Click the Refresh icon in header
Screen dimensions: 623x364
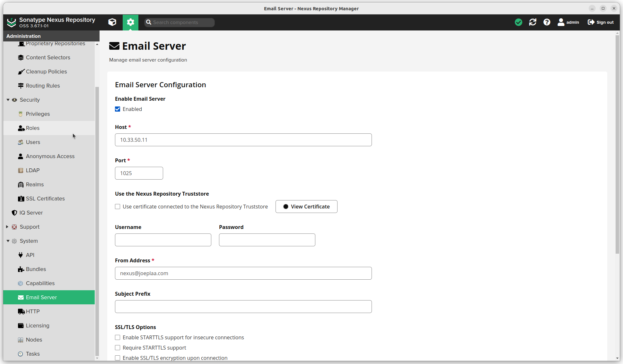click(533, 22)
